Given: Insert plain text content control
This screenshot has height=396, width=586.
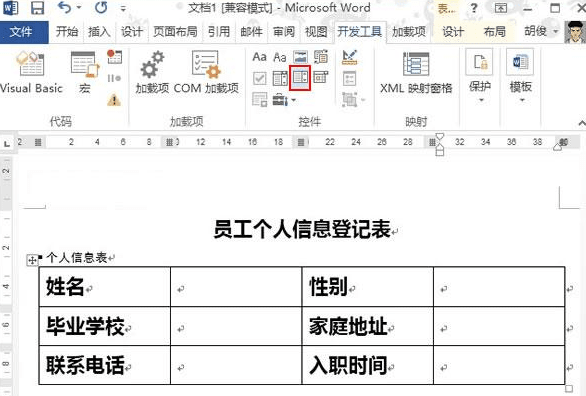Looking at the screenshot, I should pyautogui.click(x=280, y=57).
